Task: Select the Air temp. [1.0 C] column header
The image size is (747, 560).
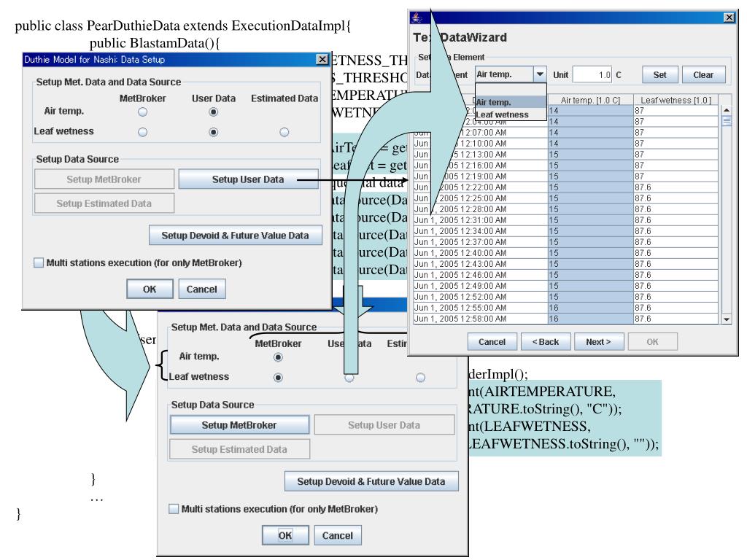Action: point(590,100)
